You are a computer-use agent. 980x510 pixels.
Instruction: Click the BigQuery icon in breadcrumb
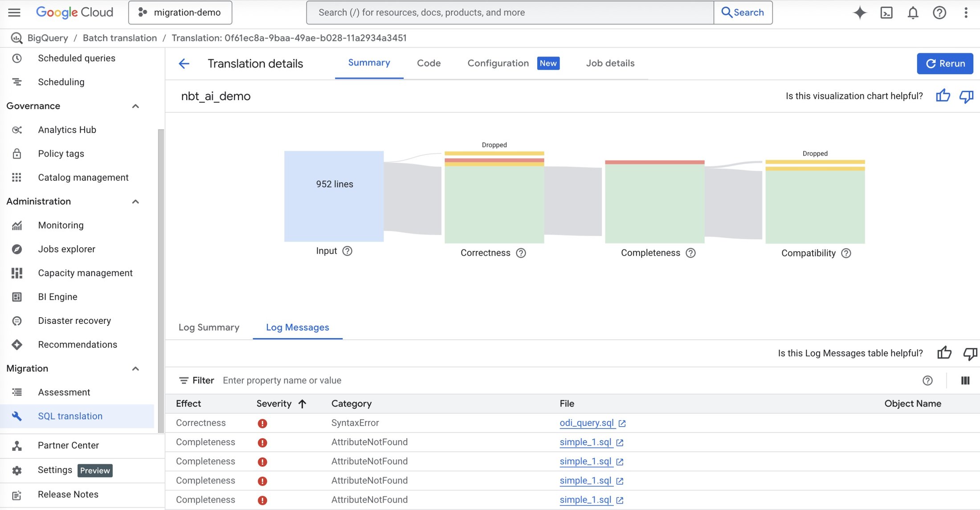[x=16, y=38]
